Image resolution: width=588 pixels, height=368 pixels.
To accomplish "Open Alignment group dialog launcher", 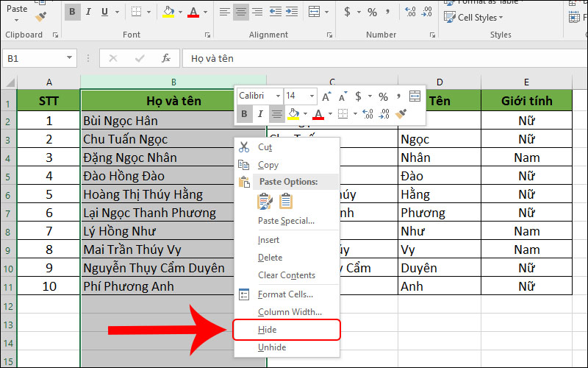I will tap(329, 35).
